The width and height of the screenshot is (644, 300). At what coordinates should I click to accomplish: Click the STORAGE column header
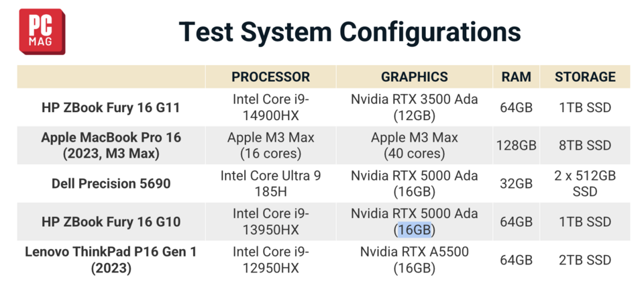pos(584,77)
